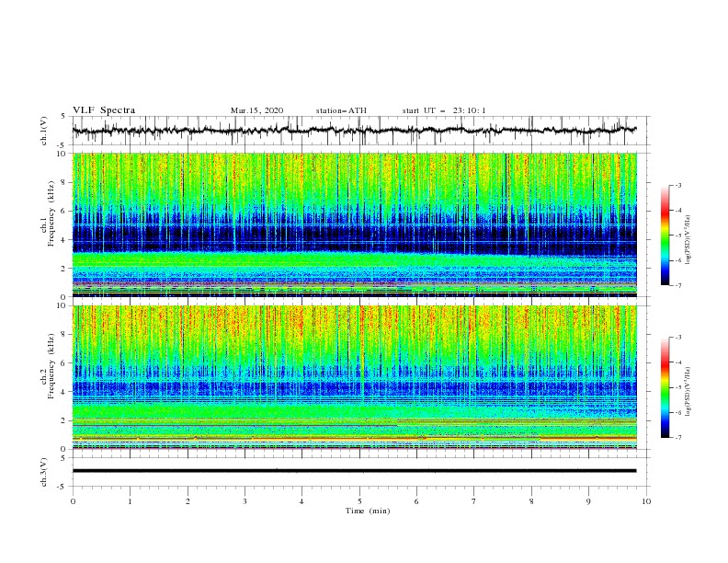Click the "VLF Spectra" title text
The width and height of the screenshot is (728, 563).
pos(104,110)
